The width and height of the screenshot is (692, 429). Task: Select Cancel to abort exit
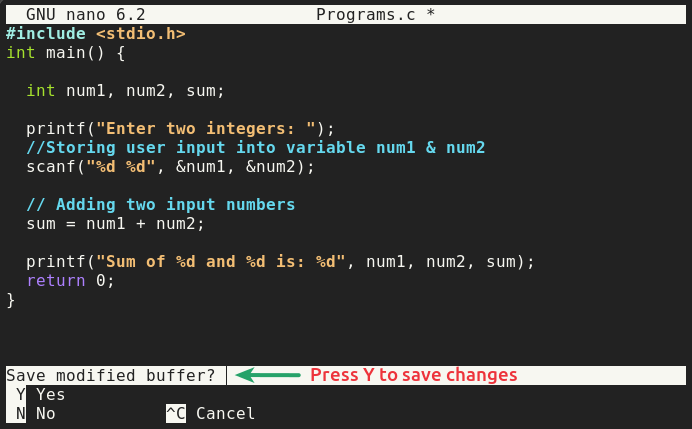coord(226,414)
